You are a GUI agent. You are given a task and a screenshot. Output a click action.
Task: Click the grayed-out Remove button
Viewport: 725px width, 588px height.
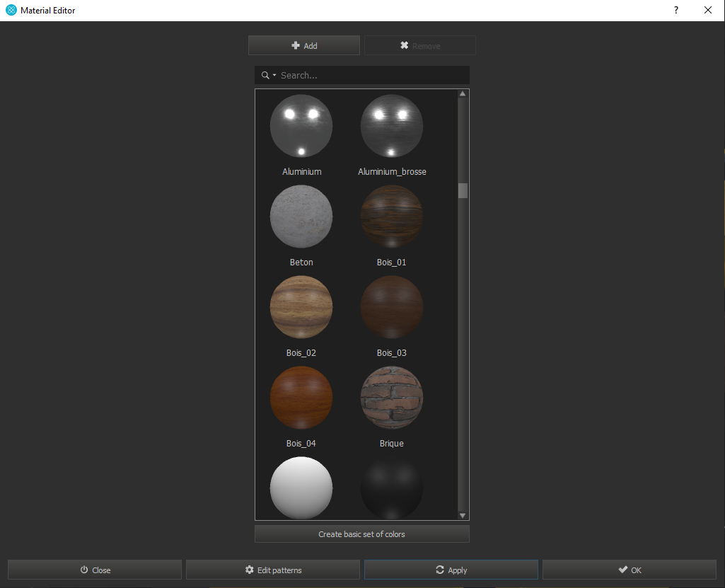pos(420,45)
